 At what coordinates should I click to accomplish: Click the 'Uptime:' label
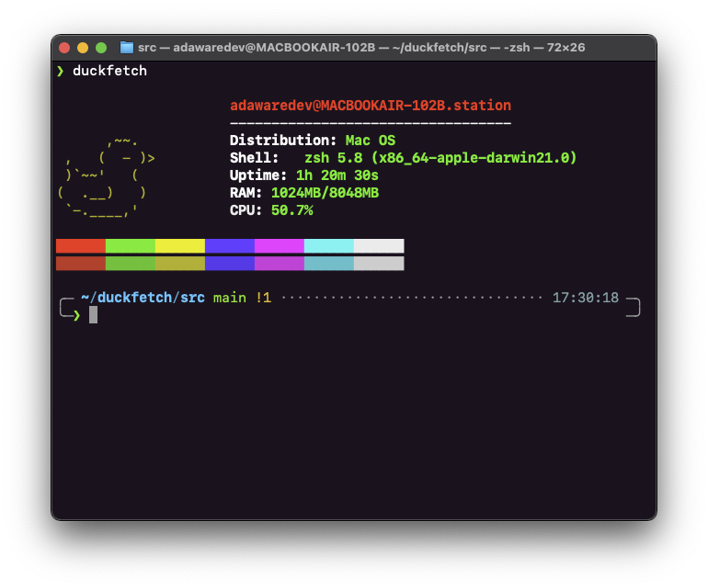257,175
